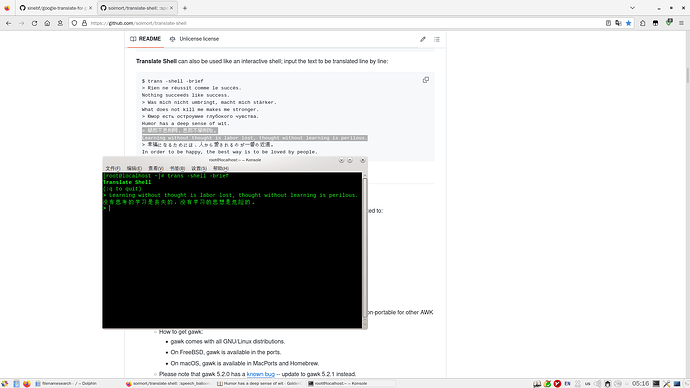
Task: Open the Firefox hamburger application menu
Action: (681, 23)
